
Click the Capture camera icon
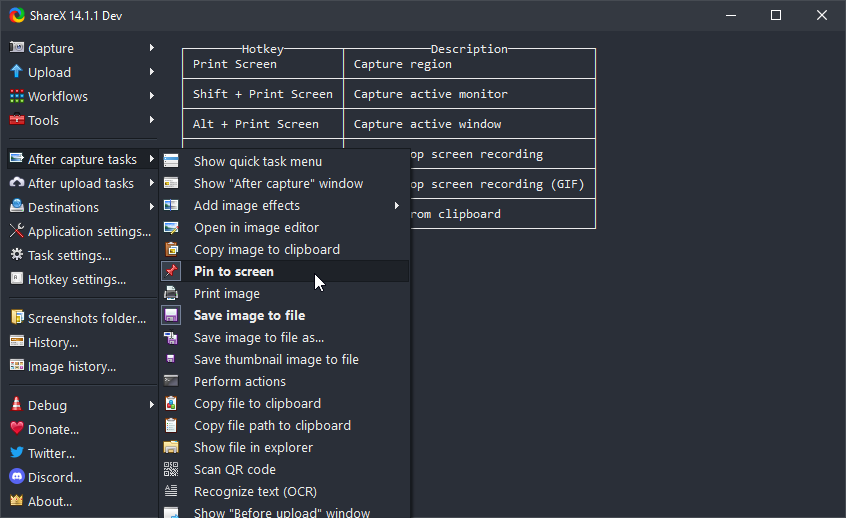[x=17, y=47]
